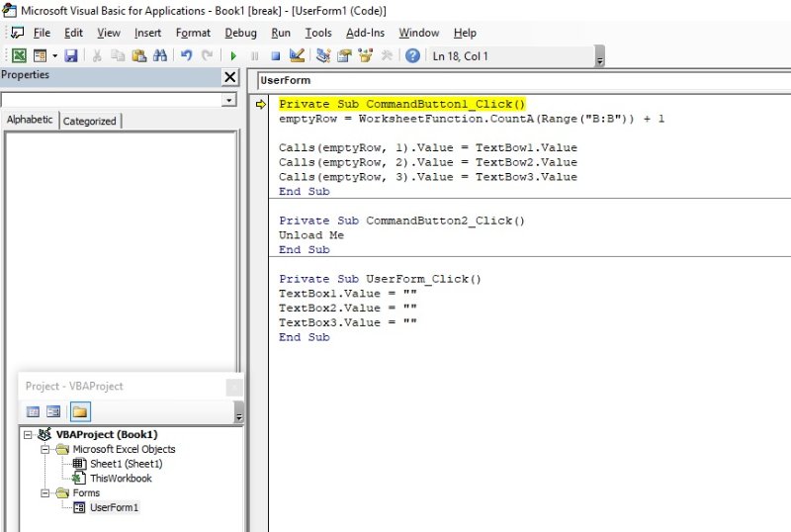Click the View Microsoft Excel toolbar icon
The width and height of the screenshot is (791, 532).
[x=18, y=56]
